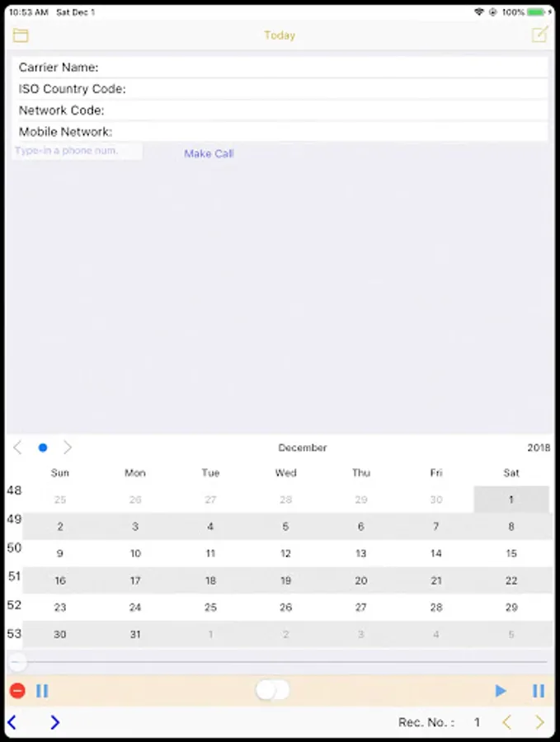Go to previous record number
Screen dimensions: 560x742
[507, 722]
